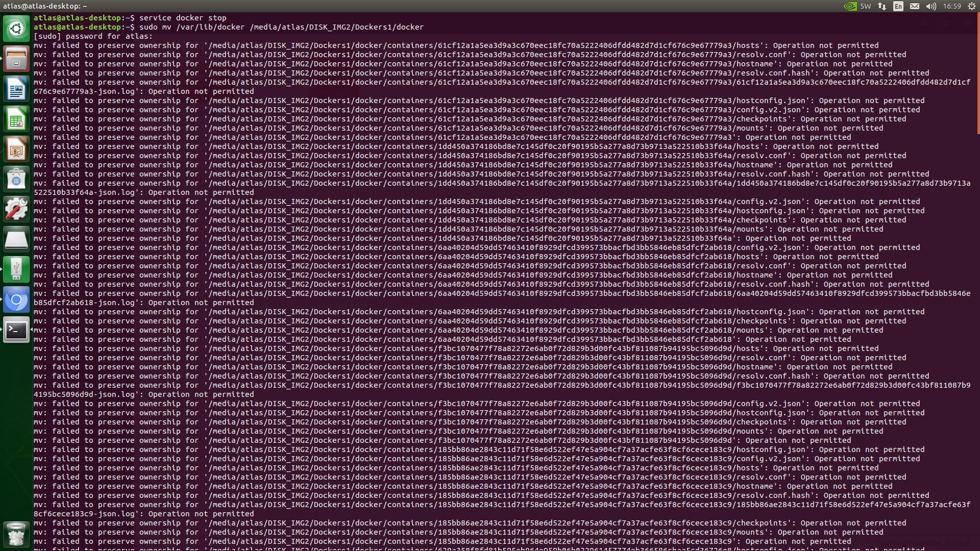Focus the Terminal icon in launcher
The height and width of the screenshot is (551, 980).
click(16, 330)
